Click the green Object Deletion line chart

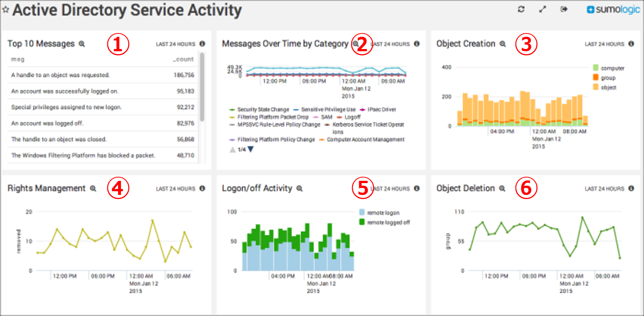545,238
